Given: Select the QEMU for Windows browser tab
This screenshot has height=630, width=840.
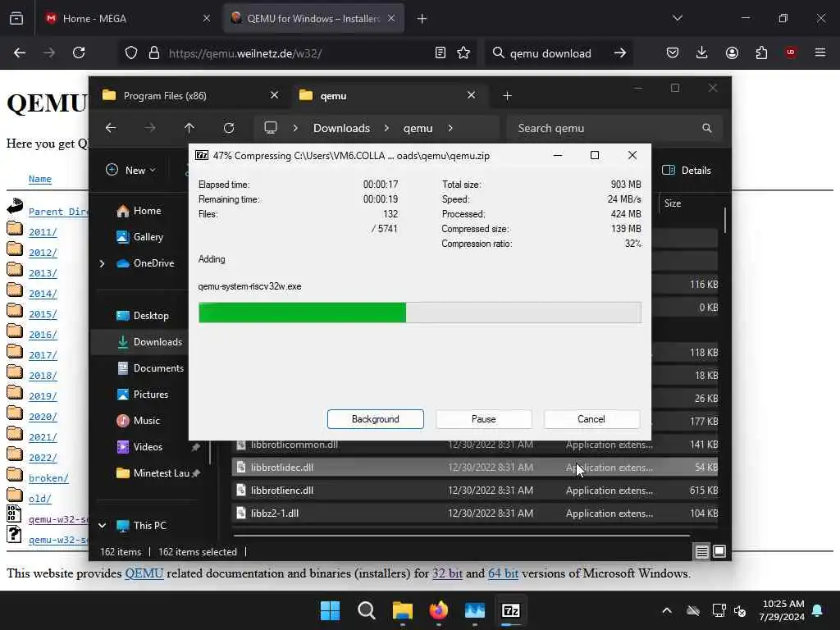Looking at the screenshot, I should click(x=313, y=18).
